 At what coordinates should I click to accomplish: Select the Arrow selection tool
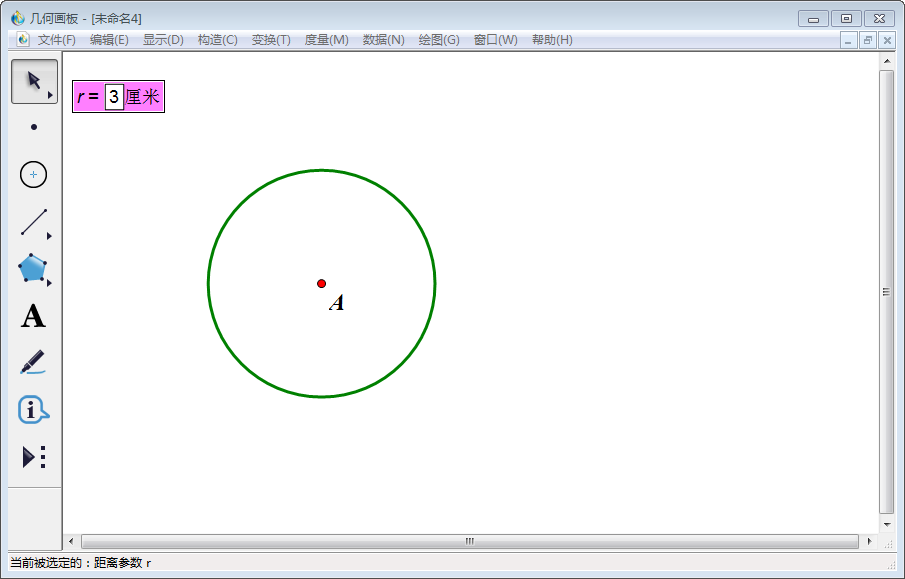click(x=34, y=81)
